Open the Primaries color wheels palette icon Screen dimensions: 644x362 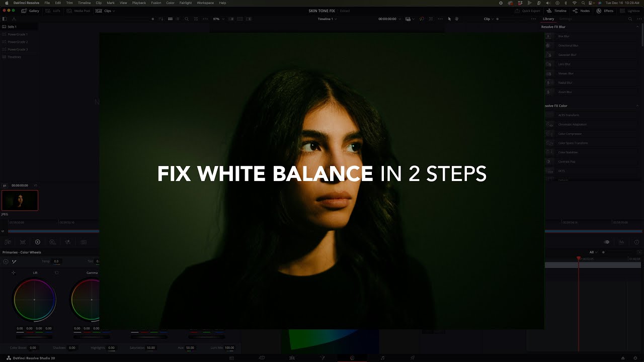tap(37, 242)
